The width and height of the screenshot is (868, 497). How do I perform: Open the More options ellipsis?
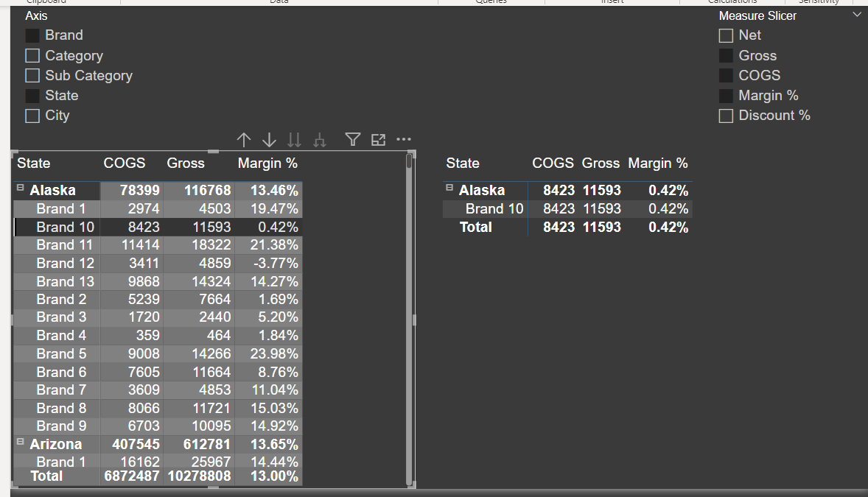tap(404, 139)
